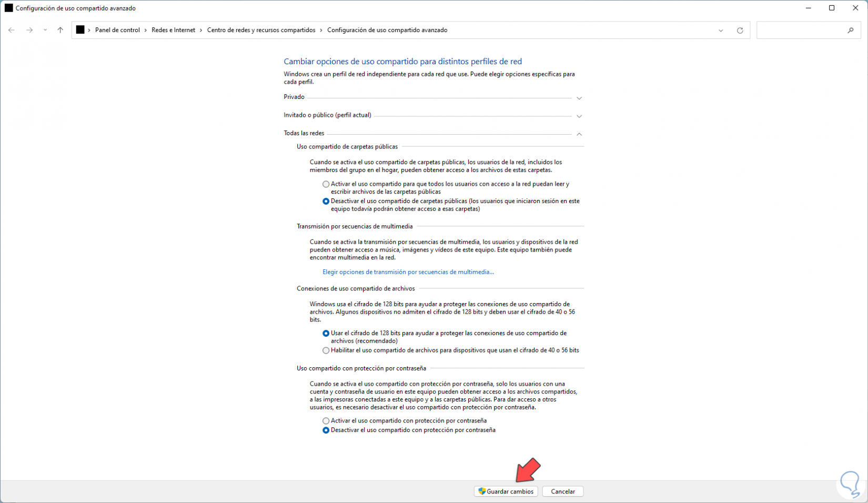
Task: Select Activar el uso compartido de carpetas públicas
Action: [326, 184]
